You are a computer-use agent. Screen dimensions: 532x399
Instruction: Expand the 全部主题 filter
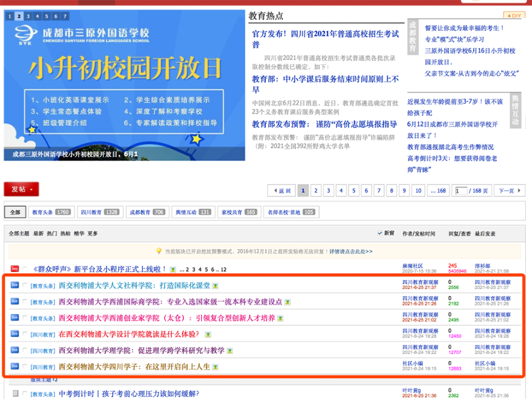[19, 233]
